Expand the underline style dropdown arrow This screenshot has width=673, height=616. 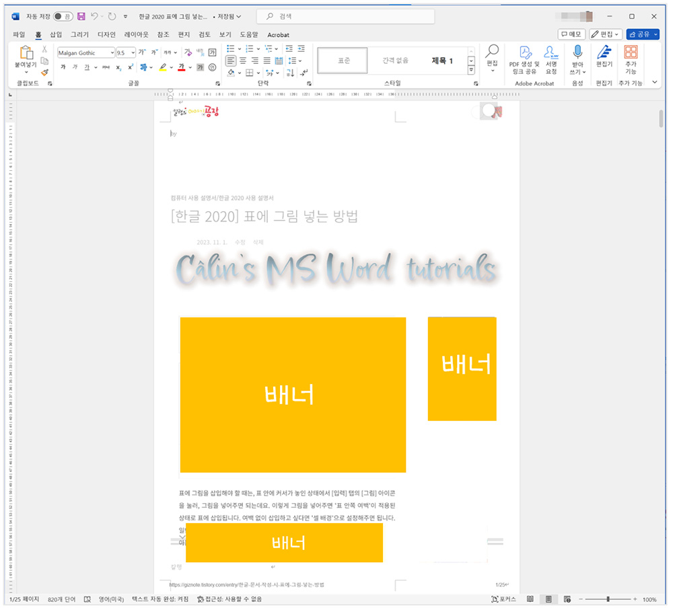[x=96, y=67]
